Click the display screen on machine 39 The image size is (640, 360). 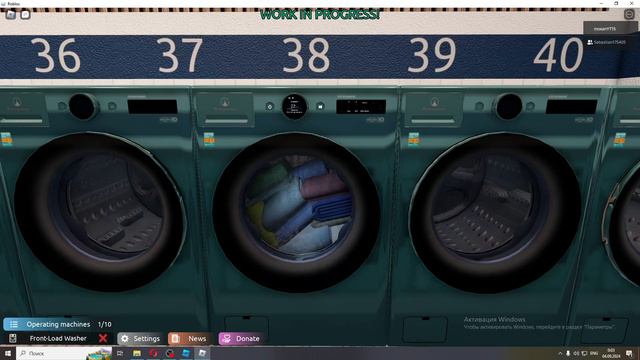coord(571,107)
